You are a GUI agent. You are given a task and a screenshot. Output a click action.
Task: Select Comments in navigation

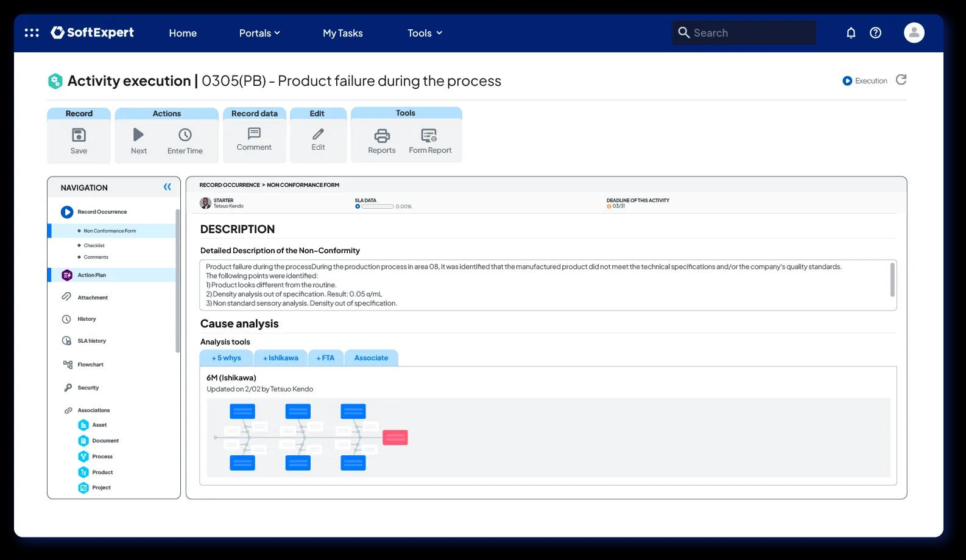pos(96,257)
